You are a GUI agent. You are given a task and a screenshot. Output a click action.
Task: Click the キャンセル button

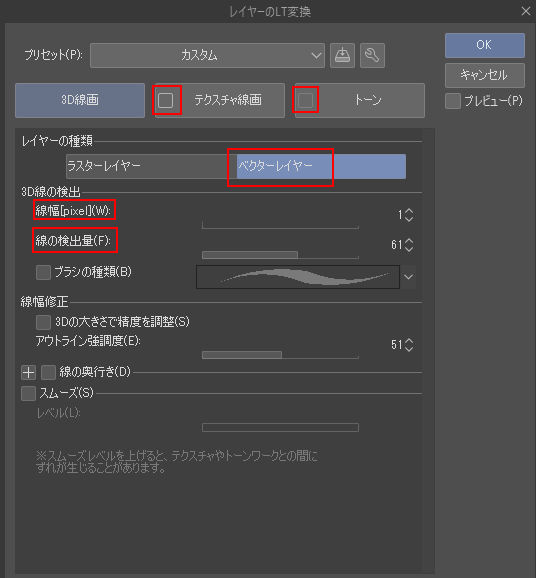click(x=485, y=75)
